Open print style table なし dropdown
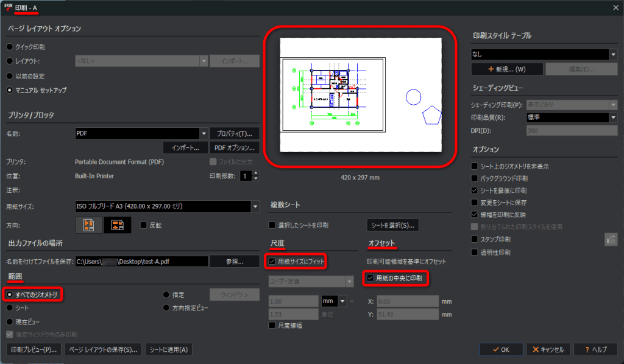Image resolution: width=624 pixels, height=364 pixels. pyautogui.click(x=613, y=54)
